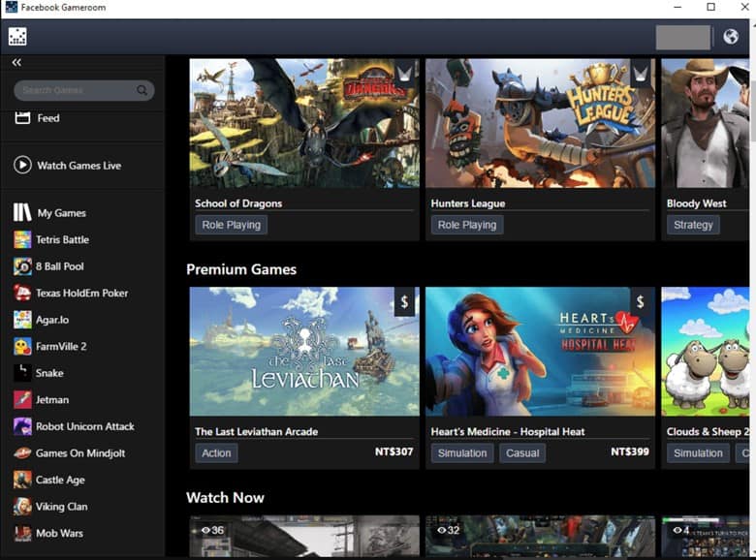The height and width of the screenshot is (560, 756).
Task: Click the Casual genre tag
Action: (522, 453)
